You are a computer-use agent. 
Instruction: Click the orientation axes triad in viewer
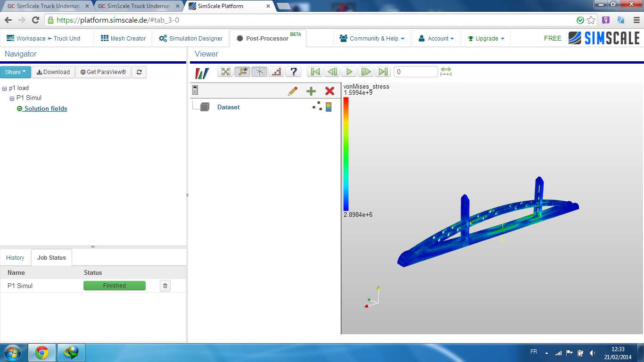tap(372, 297)
